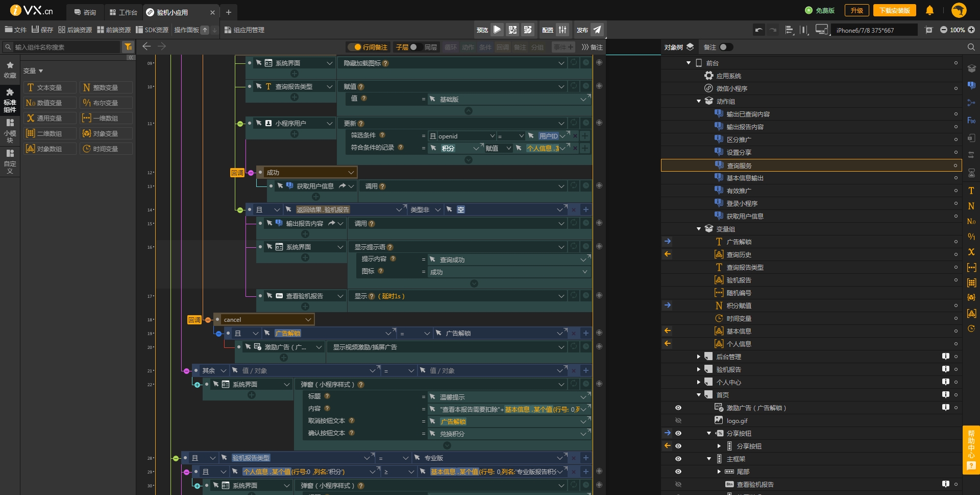Expand the 验机报告 page tree node
Viewport: 980px width, 495px height.
coord(699,369)
